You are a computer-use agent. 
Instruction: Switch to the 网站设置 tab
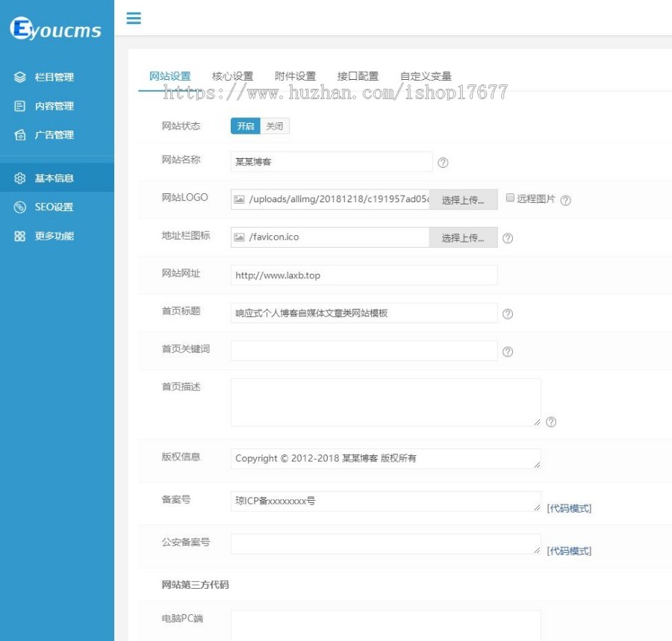169,76
